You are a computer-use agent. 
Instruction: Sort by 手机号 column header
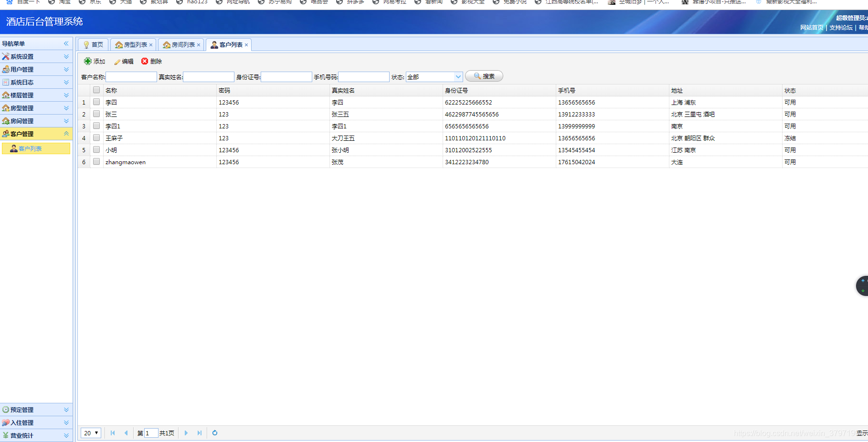[x=613, y=90]
